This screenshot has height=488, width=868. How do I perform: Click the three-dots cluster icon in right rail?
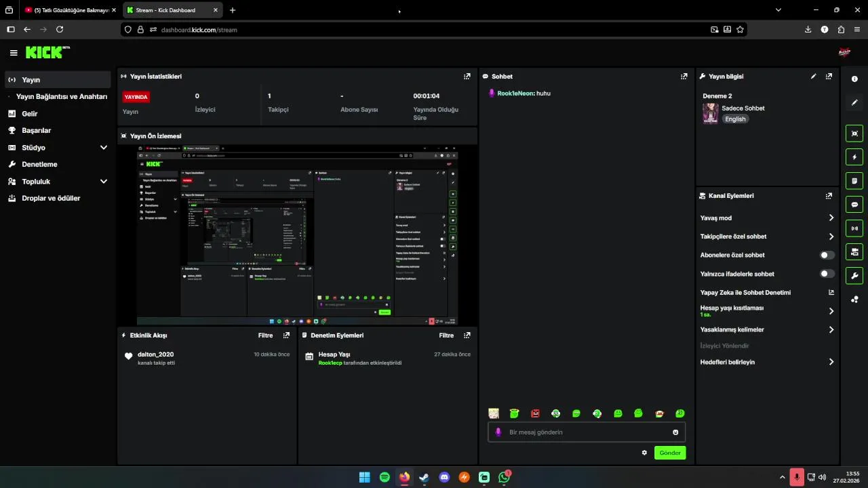854,300
